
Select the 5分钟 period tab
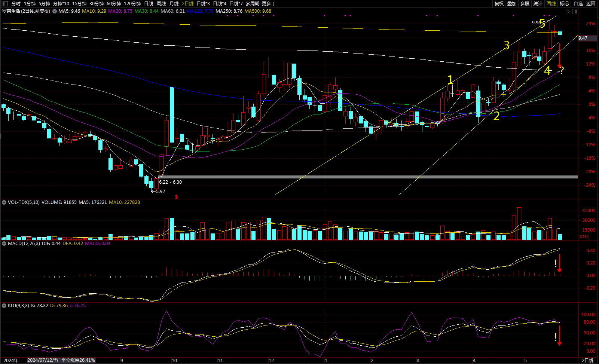coord(44,3)
